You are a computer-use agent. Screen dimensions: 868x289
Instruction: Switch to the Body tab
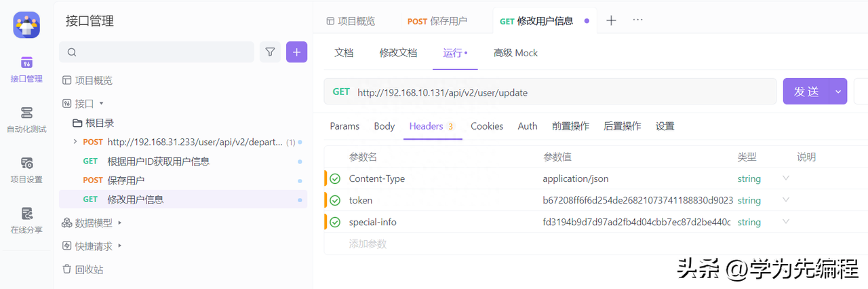[384, 126]
